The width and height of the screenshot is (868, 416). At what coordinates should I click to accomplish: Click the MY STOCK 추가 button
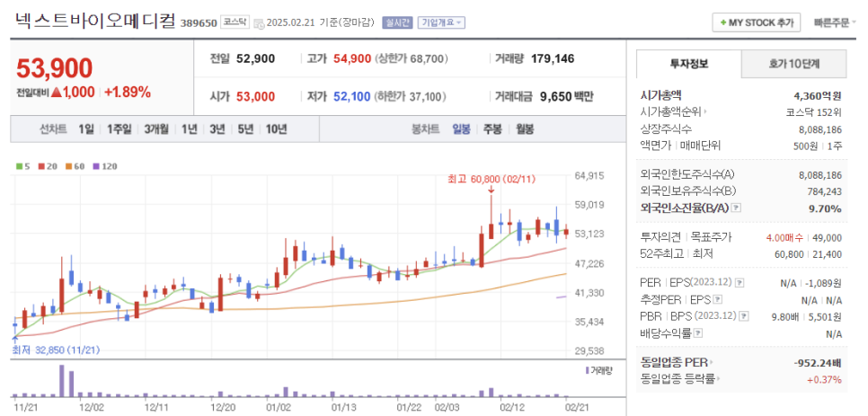[757, 22]
